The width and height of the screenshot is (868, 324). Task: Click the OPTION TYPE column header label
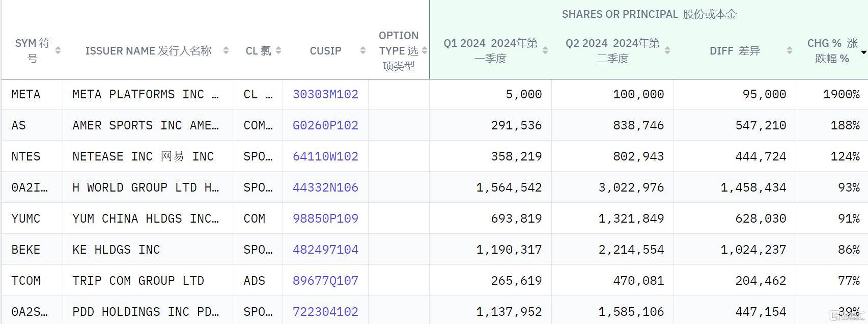click(x=399, y=50)
